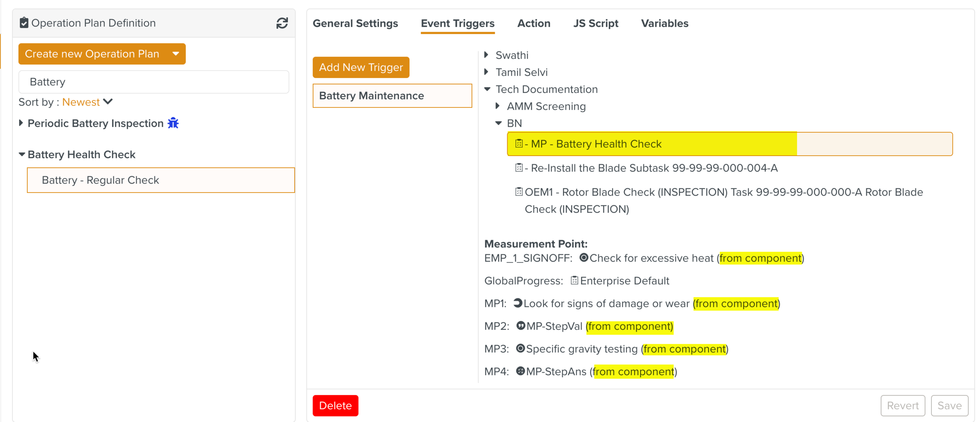
Task: Click the MP3 Specific gravity testing icon
Action: tap(520, 349)
